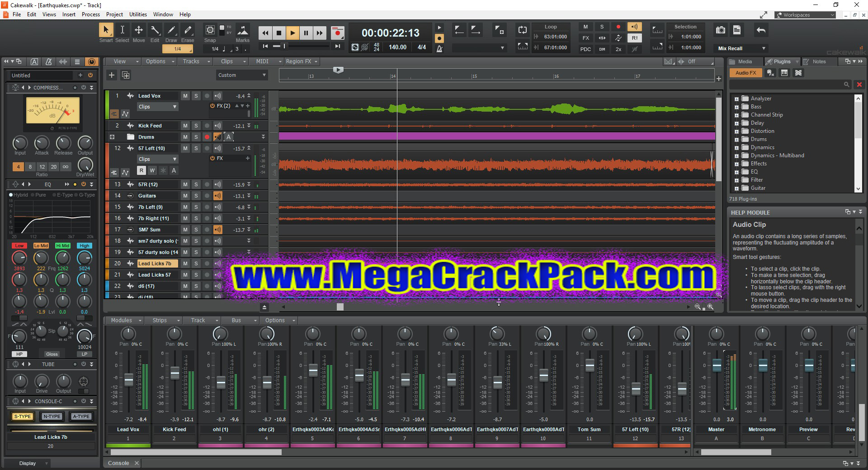Toggle input echo on Guitars track
The height and width of the screenshot is (470, 868).
217,196
